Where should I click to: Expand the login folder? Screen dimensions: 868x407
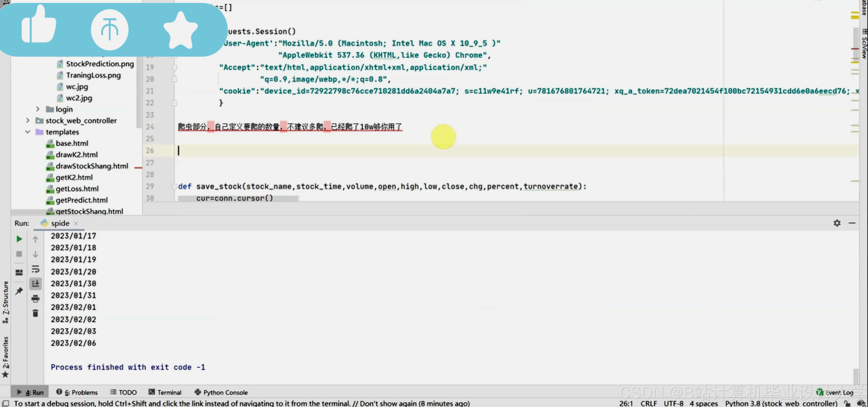pyautogui.click(x=38, y=109)
